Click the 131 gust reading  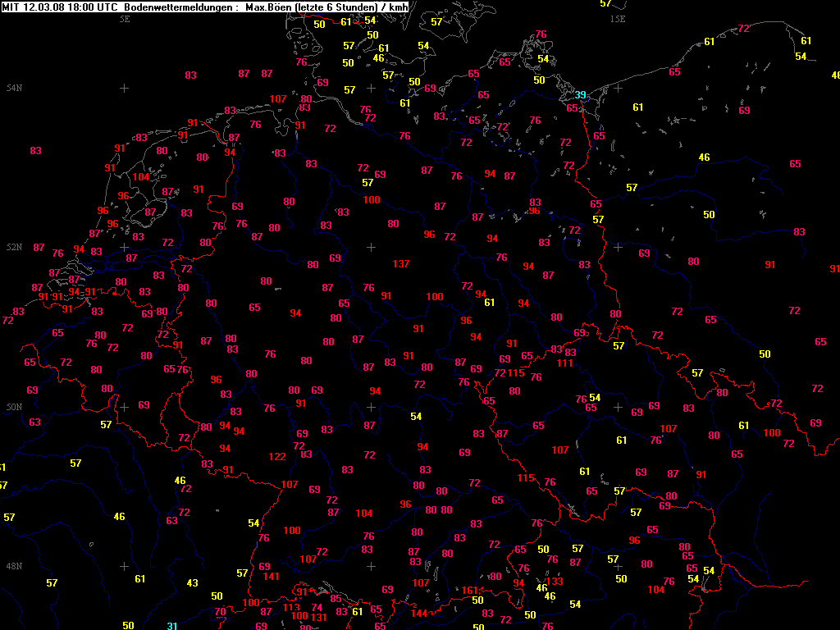pos(319,618)
